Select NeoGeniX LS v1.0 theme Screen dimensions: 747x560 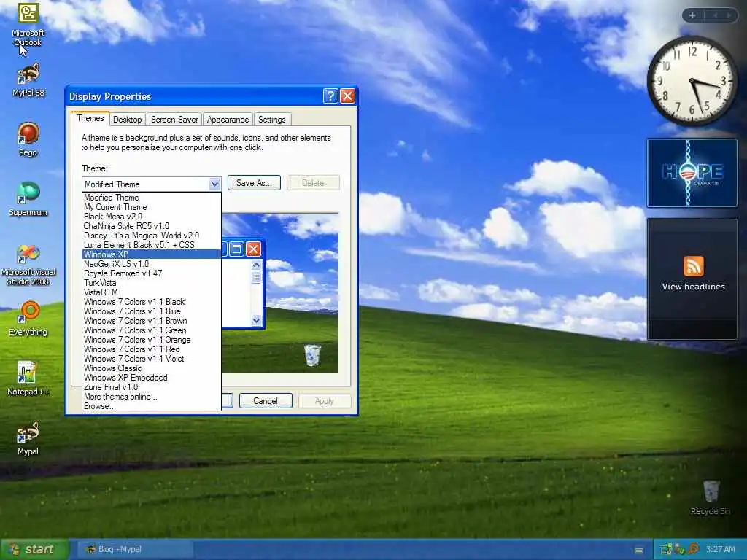152,264
